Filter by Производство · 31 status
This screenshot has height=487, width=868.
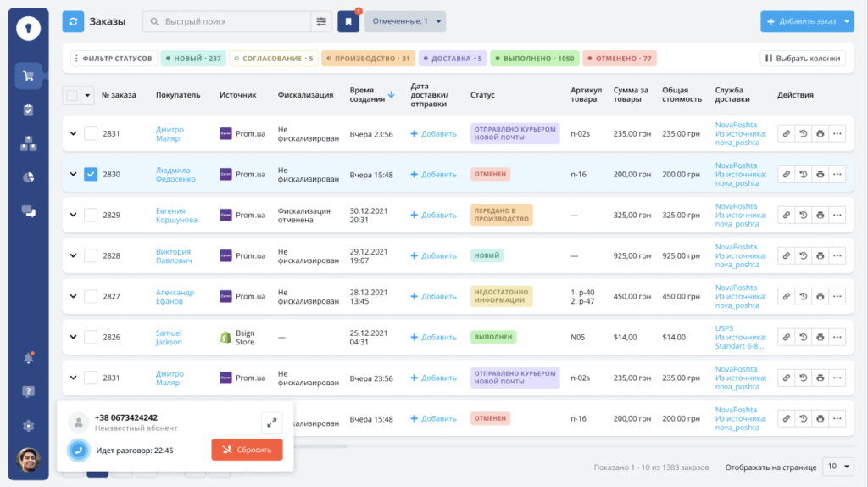click(x=368, y=59)
